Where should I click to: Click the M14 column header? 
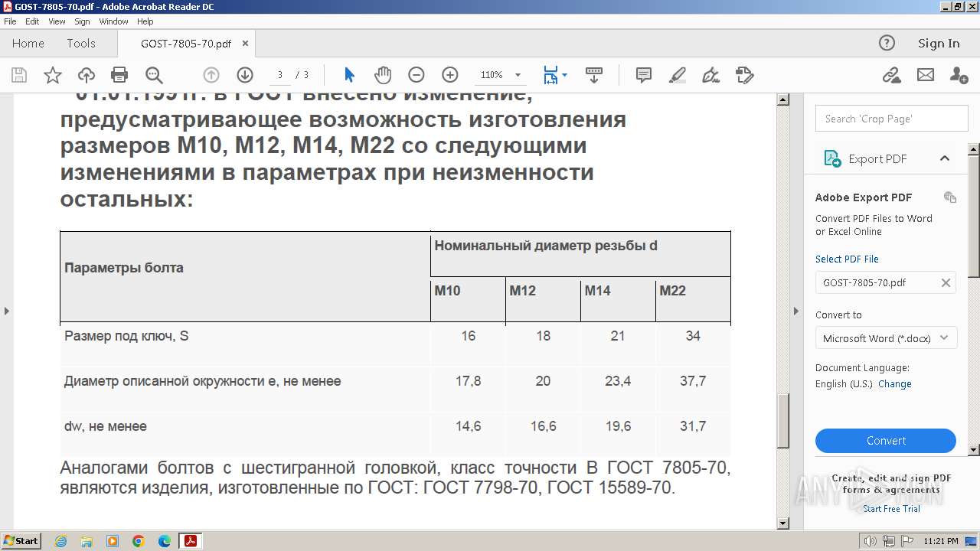(x=598, y=291)
